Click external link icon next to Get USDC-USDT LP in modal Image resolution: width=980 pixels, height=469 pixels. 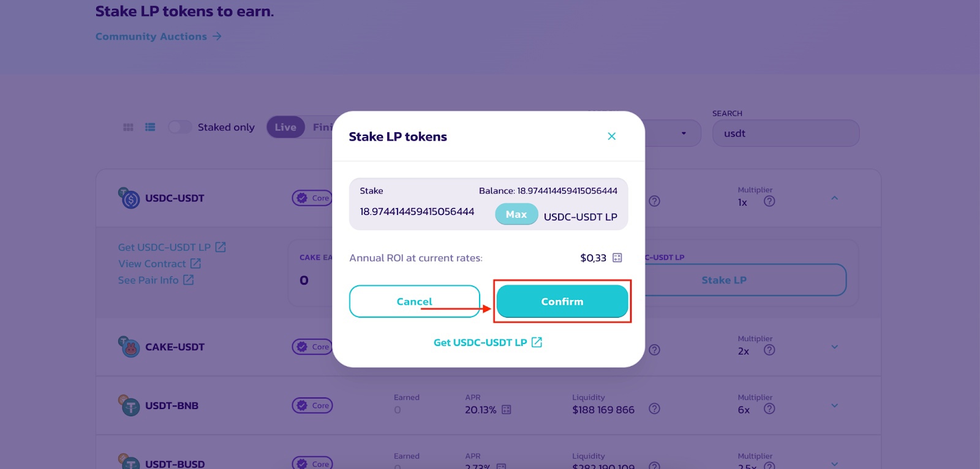point(537,342)
